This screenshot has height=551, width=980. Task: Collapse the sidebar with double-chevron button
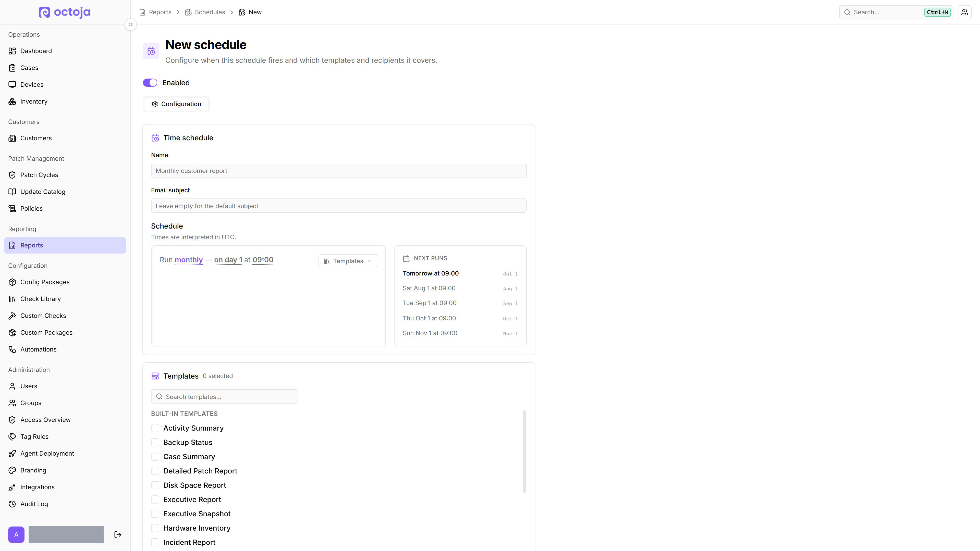tap(130, 25)
